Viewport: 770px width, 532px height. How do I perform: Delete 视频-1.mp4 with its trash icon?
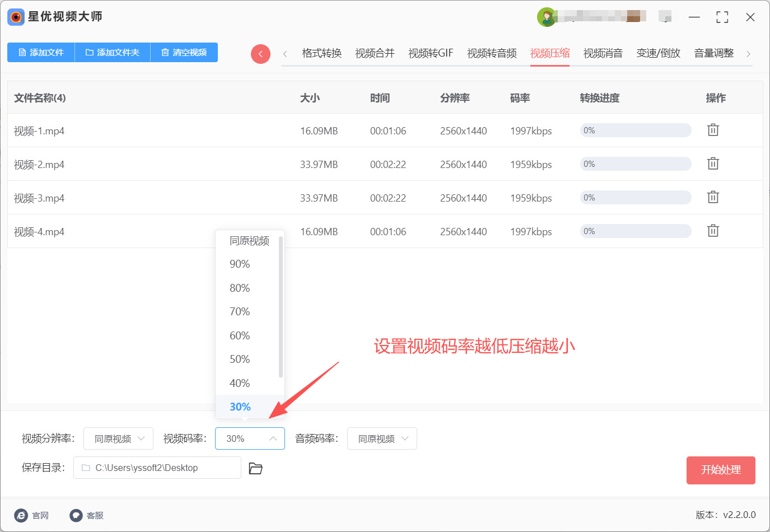(712, 130)
